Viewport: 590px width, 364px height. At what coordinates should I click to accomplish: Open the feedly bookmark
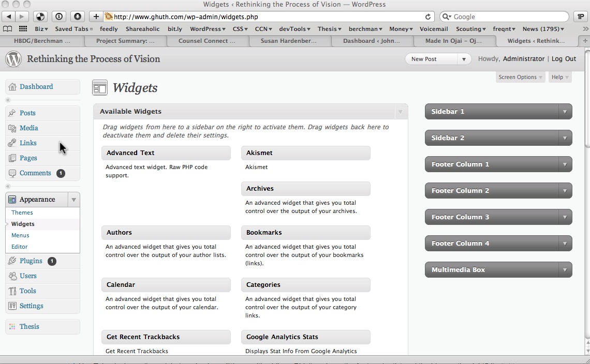tap(109, 29)
